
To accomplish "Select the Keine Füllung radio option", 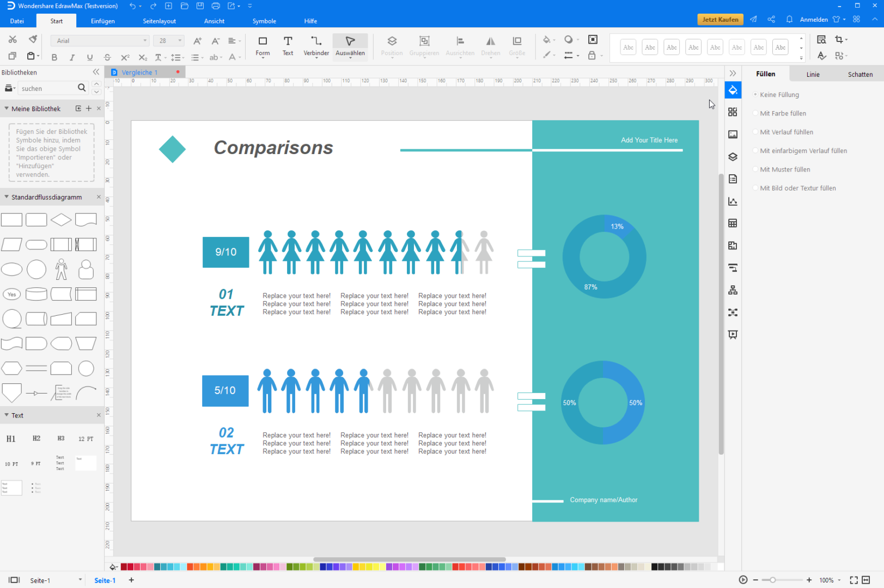I will (x=755, y=95).
